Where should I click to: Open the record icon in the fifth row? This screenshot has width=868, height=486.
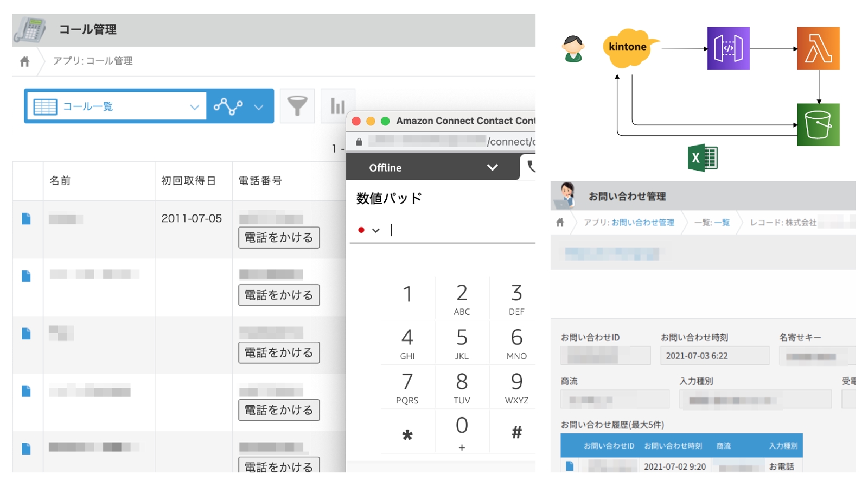tap(26, 449)
